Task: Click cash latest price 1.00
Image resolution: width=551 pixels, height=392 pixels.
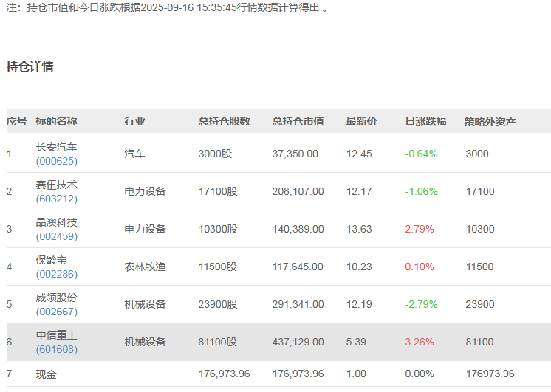Action: coord(356,374)
